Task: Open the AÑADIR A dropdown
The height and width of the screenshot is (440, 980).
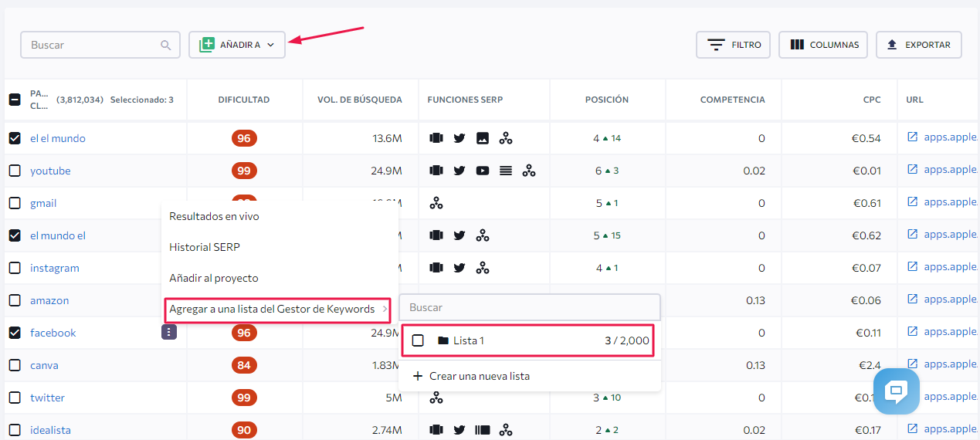Action: pyautogui.click(x=237, y=45)
